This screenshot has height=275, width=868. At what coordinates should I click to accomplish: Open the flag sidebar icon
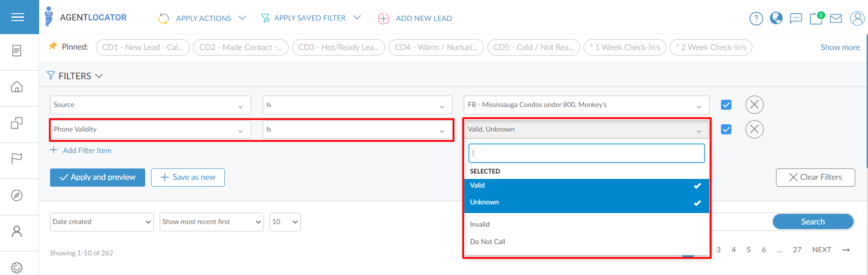point(17,159)
